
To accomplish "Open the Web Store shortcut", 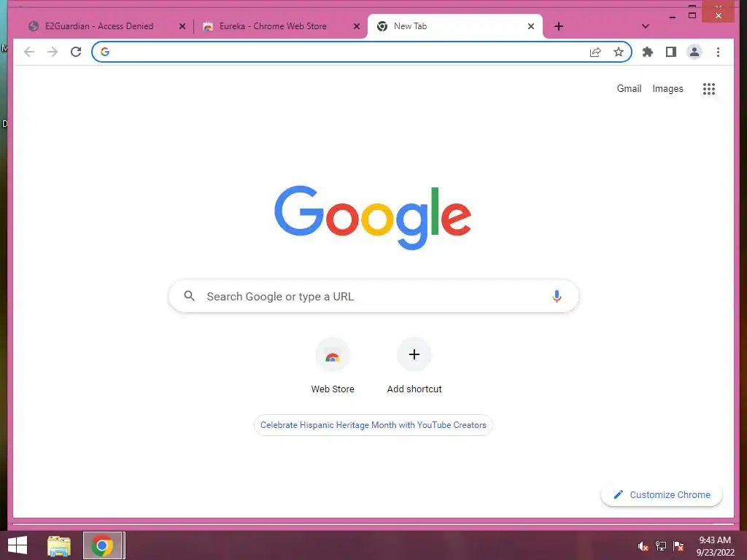I will tap(333, 366).
